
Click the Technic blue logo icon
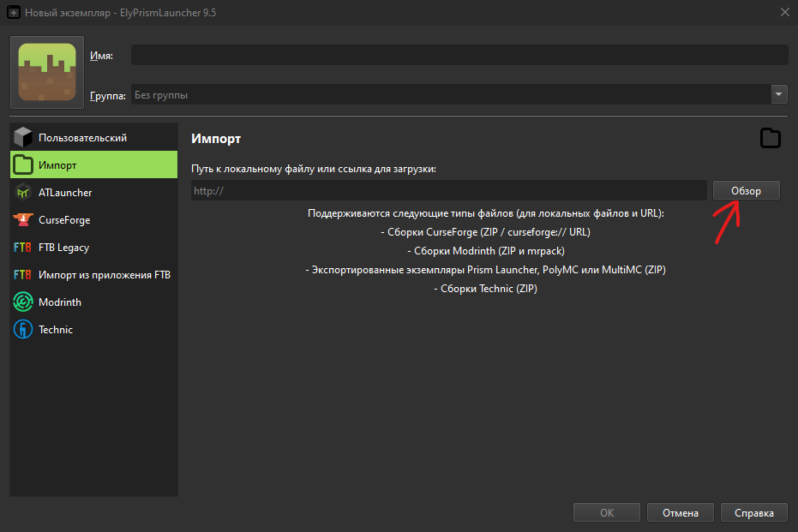(23, 330)
